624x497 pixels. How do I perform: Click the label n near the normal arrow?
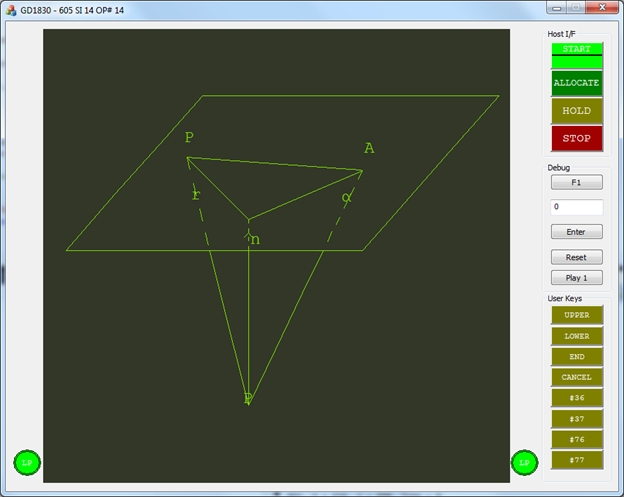coord(255,240)
